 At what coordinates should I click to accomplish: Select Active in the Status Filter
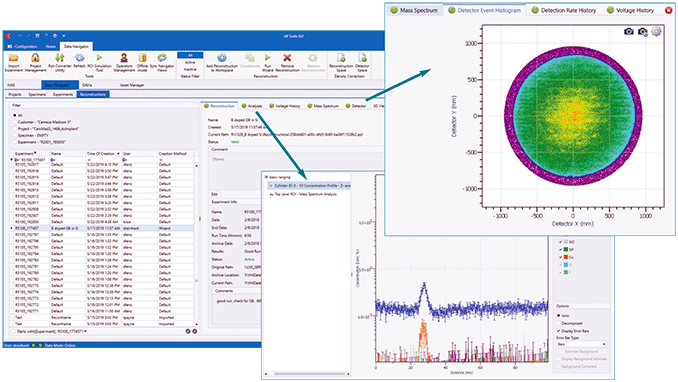(190, 62)
